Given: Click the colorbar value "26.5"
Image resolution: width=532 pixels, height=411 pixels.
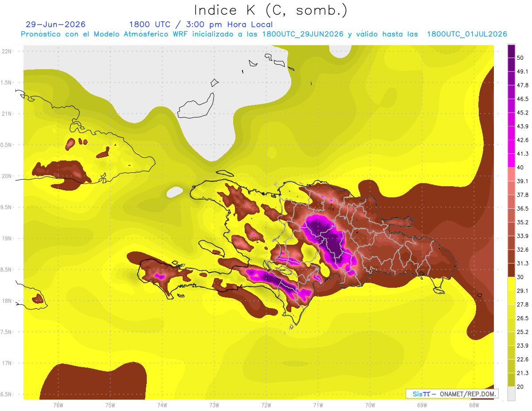Looking at the screenshot, I should pyautogui.click(x=523, y=318).
